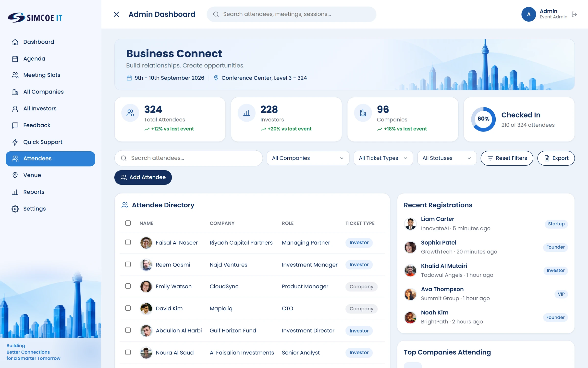
Task: Click the Investors bar chart icon
Action: (246, 113)
